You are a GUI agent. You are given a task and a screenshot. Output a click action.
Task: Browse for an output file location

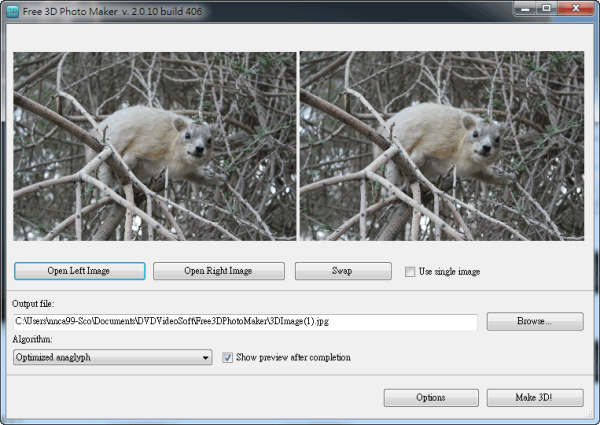tap(535, 321)
